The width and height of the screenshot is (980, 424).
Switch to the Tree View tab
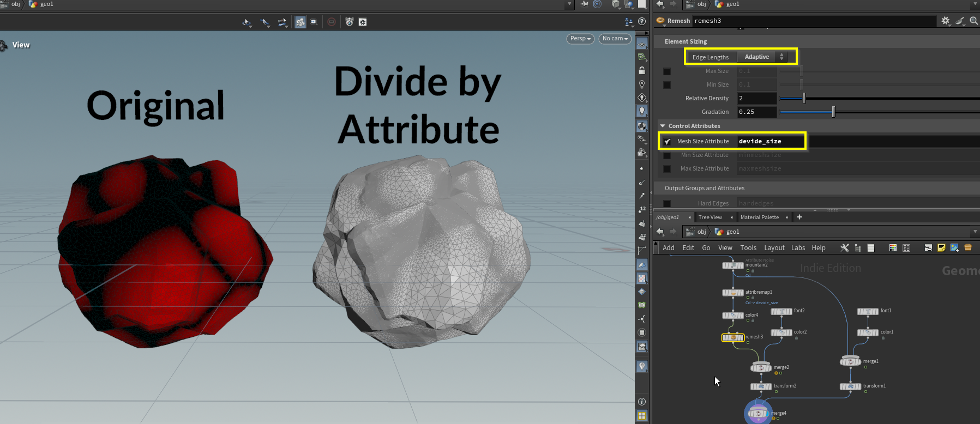point(710,217)
